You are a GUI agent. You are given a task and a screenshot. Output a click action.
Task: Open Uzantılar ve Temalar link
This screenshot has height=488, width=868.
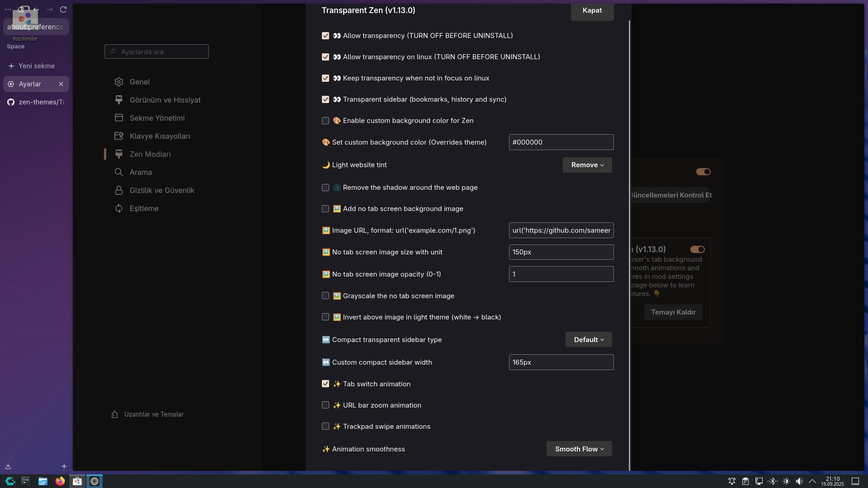148,414
